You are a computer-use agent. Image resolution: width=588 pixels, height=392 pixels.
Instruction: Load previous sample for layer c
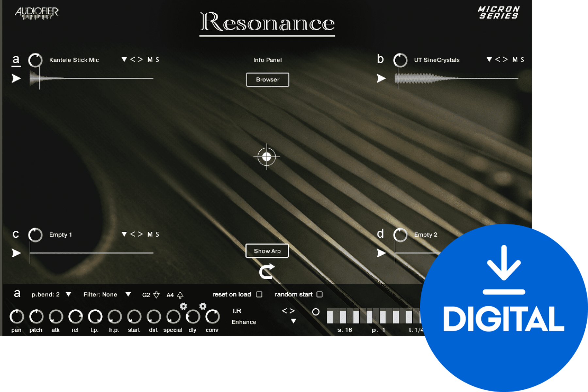tap(133, 234)
